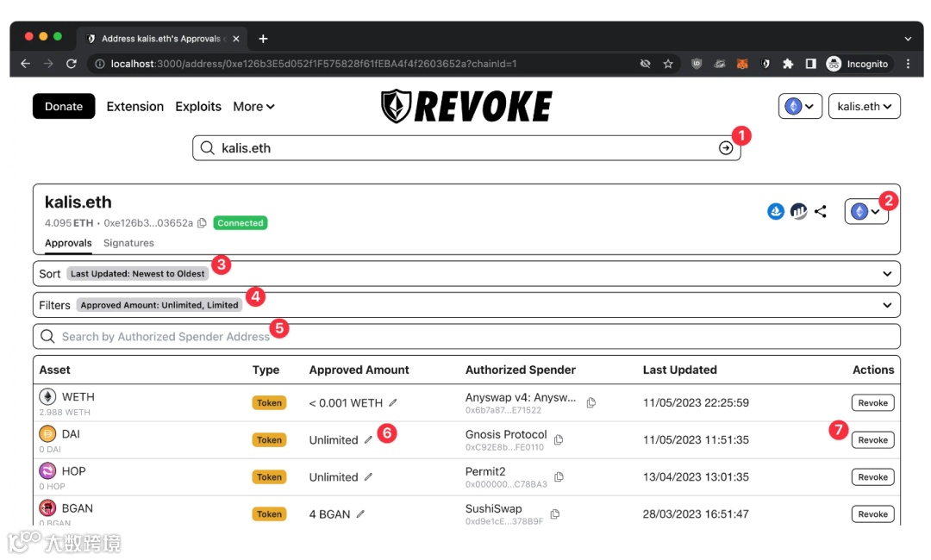The height and width of the screenshot is (560, 931).
Task: Open a new browser tab
Action: pyautogui.click(x=263, y=39)
